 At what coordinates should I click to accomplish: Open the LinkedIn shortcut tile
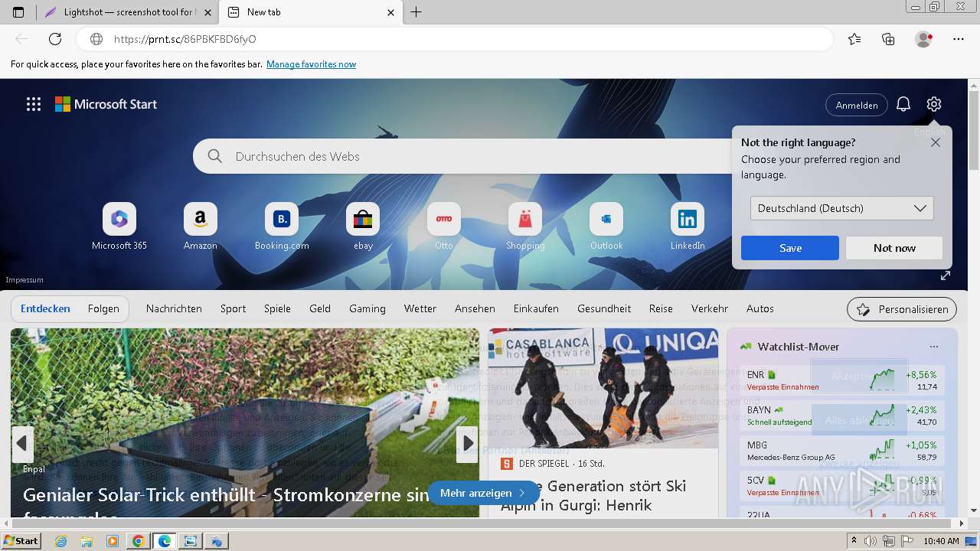(x=688, y=227)
